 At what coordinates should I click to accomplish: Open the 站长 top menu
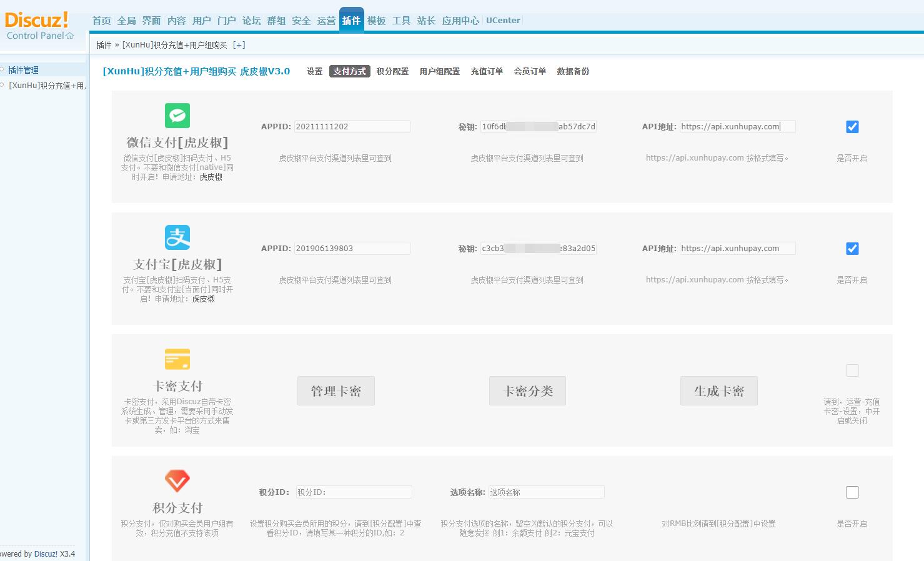[427, 21]
